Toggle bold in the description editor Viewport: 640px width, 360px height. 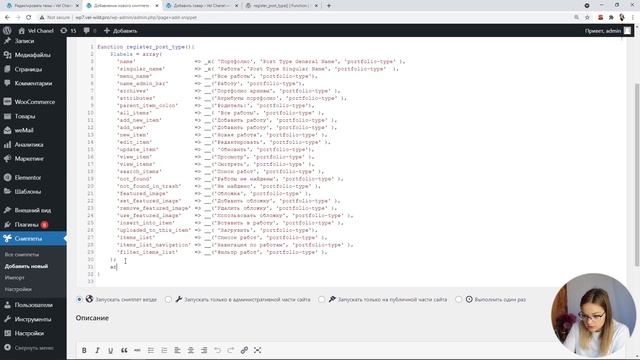pyautogui.click(x=84, y=350)
